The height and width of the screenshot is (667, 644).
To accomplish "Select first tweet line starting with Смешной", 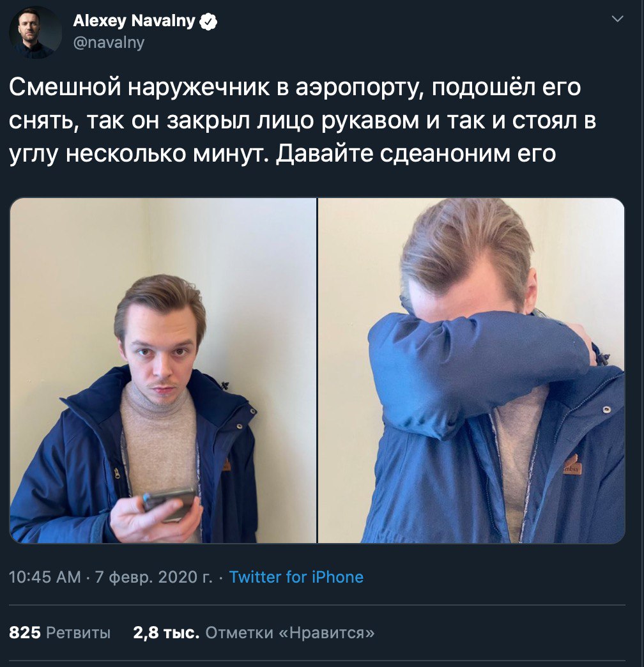I will pos(295,87).
